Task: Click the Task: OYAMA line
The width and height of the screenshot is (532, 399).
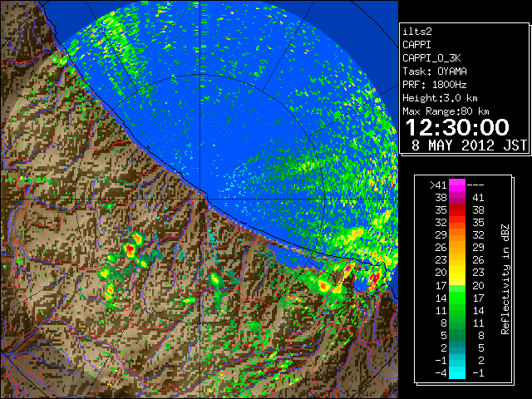Action: click(435, 71)
